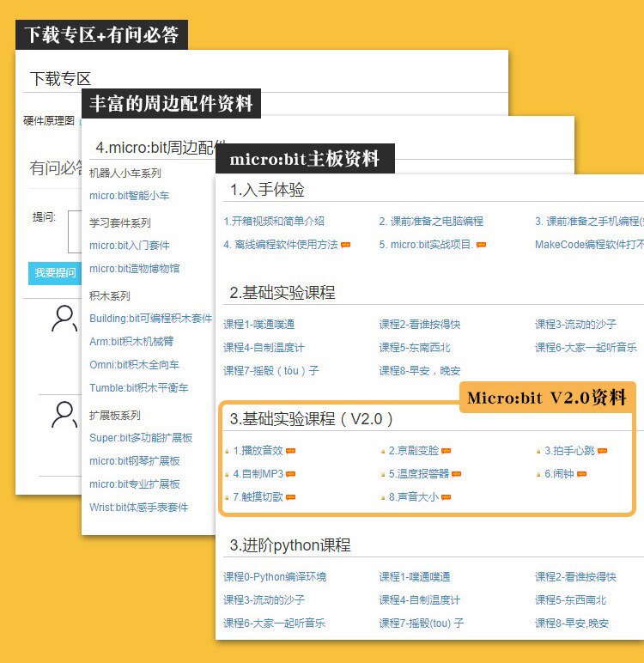Open 课程5-东南西北 link
644x663 pixels.
(x=415, y=348)
